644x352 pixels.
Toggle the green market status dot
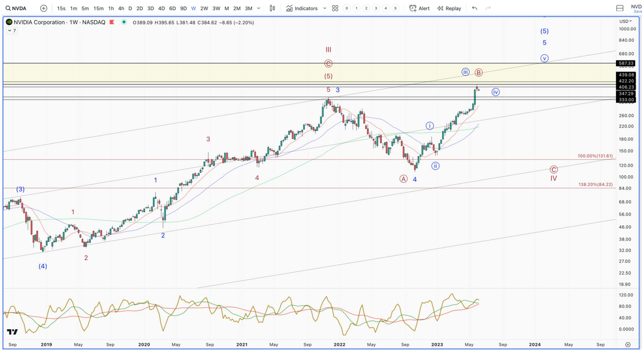tap(124, 22)
